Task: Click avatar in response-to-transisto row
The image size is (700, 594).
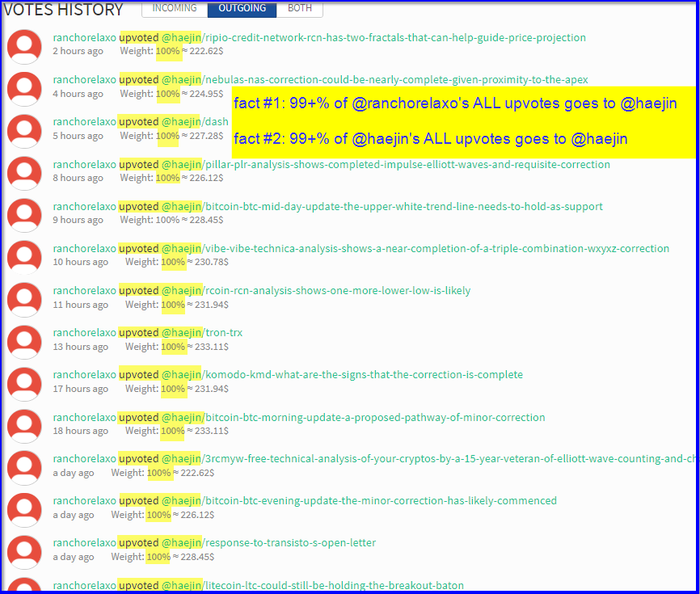Action: 24,552
